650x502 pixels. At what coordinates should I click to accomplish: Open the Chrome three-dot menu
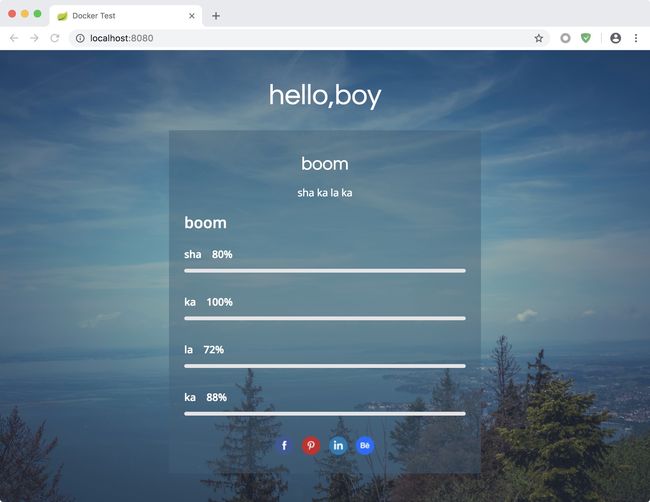coord(636,38)
